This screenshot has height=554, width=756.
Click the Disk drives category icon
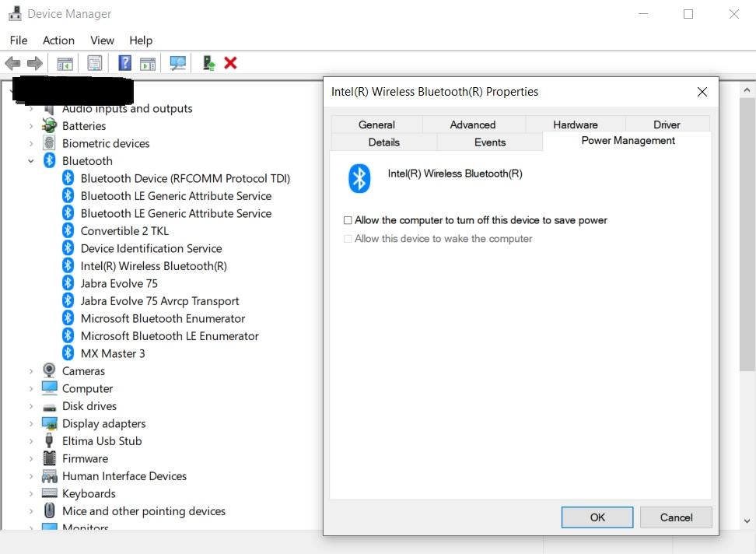tap(50, 407)
